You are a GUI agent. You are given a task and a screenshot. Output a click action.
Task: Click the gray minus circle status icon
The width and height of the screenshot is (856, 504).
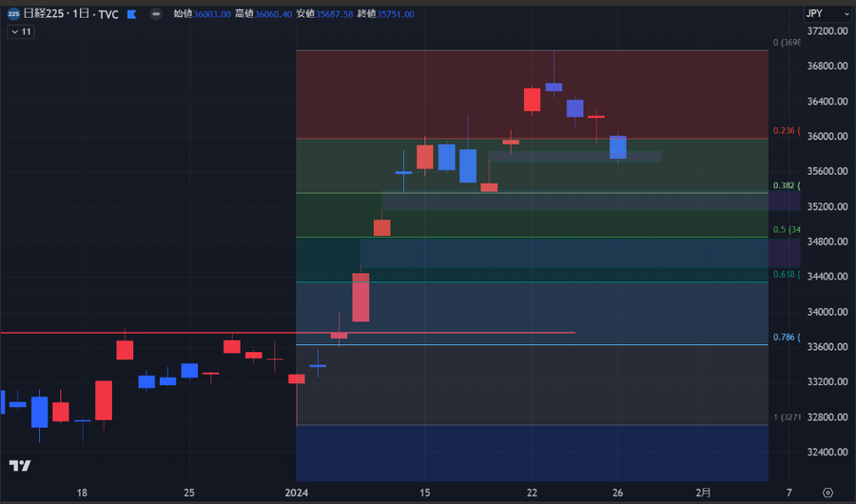(x=155, y=14)
